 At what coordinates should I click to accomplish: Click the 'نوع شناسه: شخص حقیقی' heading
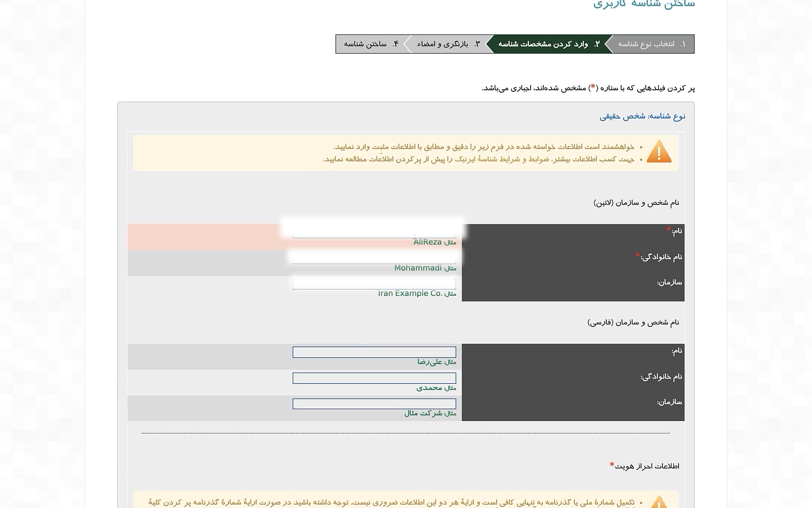(x=642, y=116)
